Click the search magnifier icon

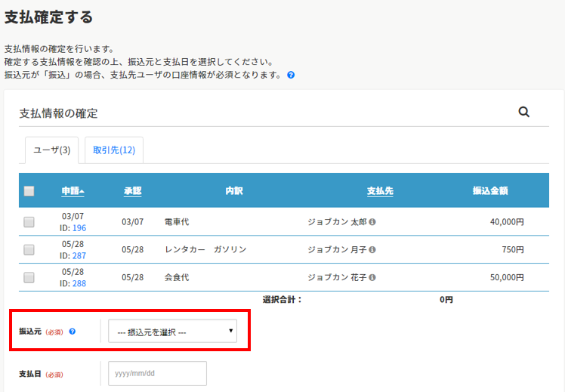pos(523,112)
